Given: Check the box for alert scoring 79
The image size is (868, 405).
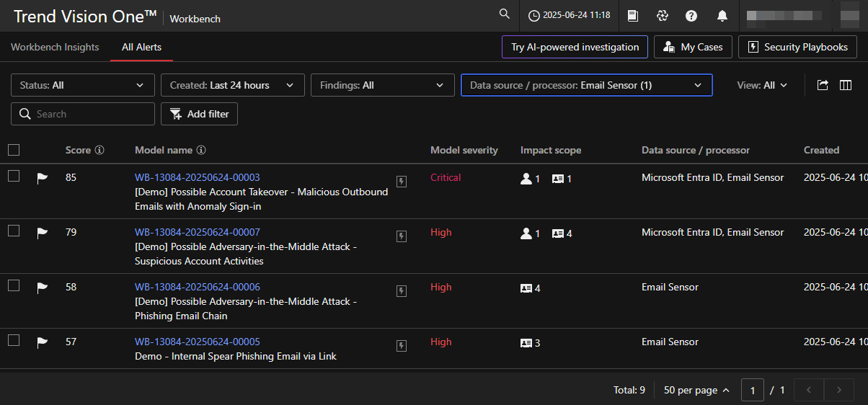Looking at the screenshot, I should point(14,231).
